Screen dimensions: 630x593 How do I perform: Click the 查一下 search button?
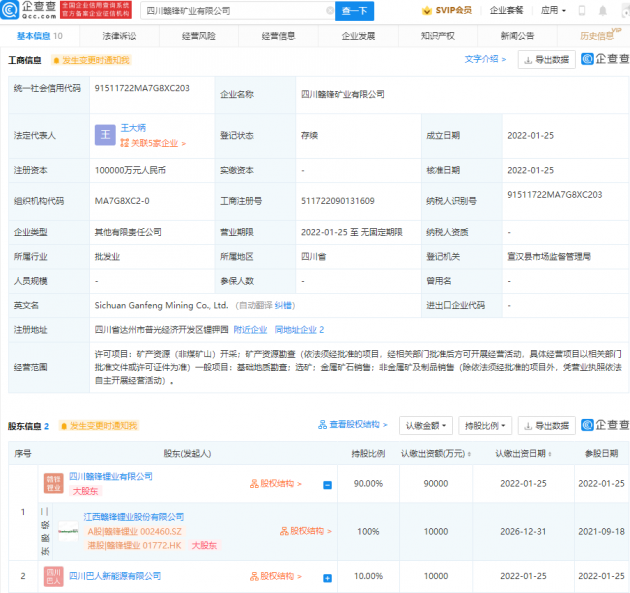354,11
